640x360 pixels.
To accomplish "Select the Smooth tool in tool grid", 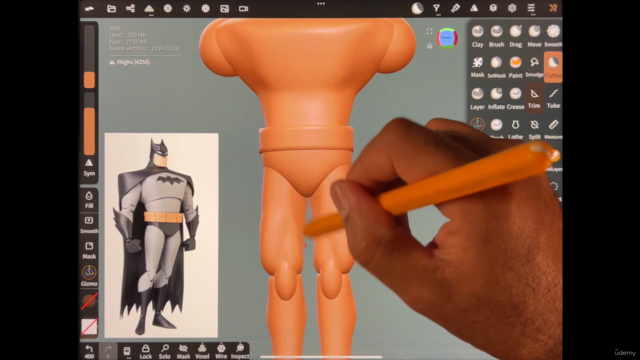I will pos(553,36).
